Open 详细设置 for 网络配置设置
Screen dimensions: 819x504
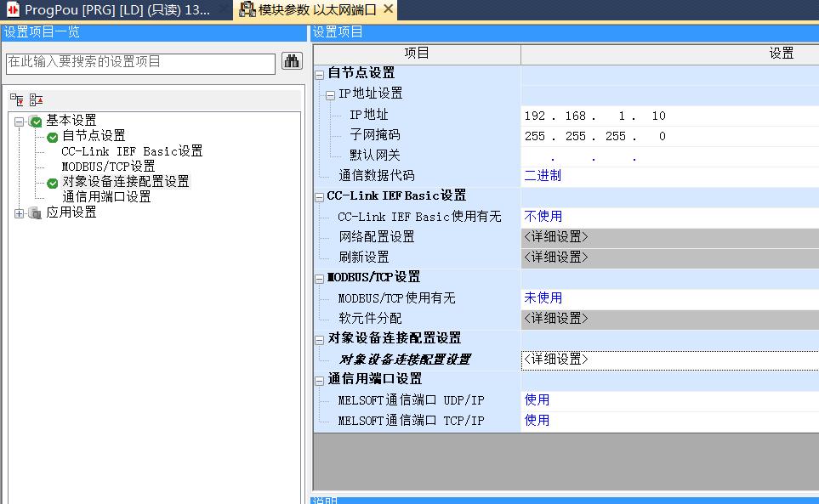pos(668,237)
